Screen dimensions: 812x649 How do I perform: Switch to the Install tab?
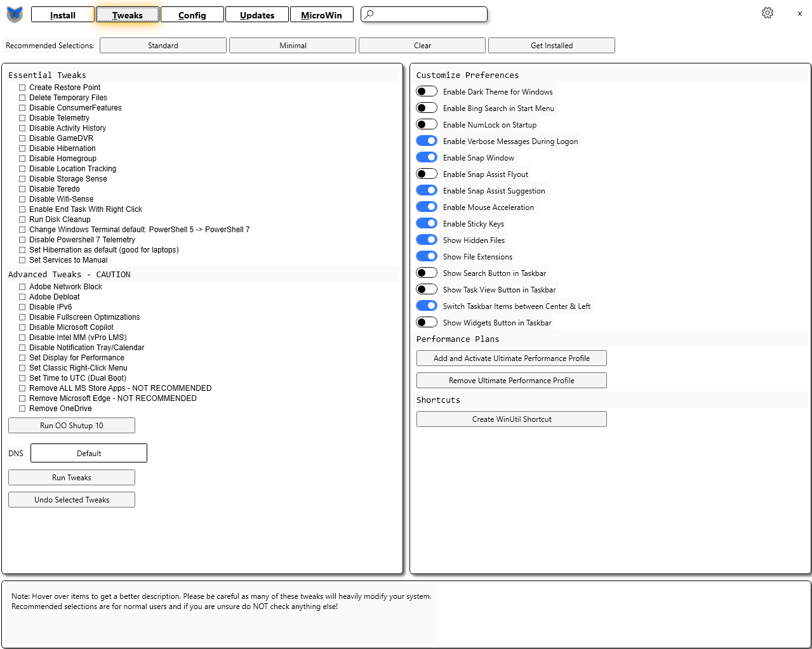coord(62,14)
